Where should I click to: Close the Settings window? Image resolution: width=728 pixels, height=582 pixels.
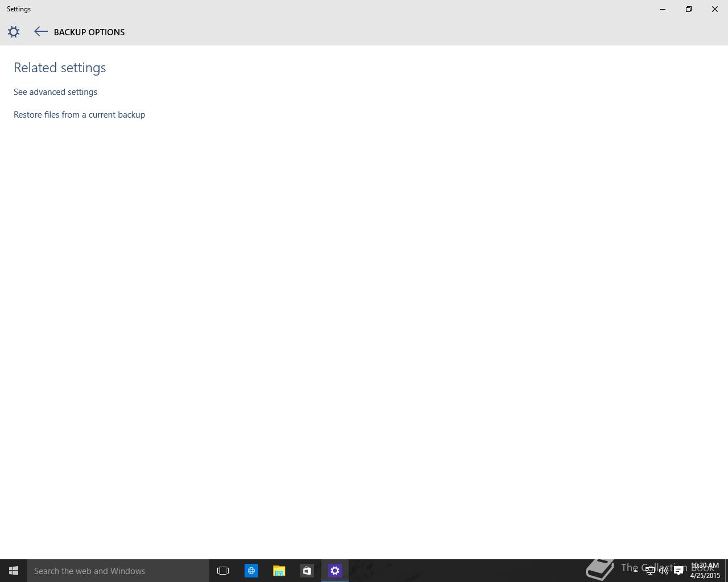715,9
